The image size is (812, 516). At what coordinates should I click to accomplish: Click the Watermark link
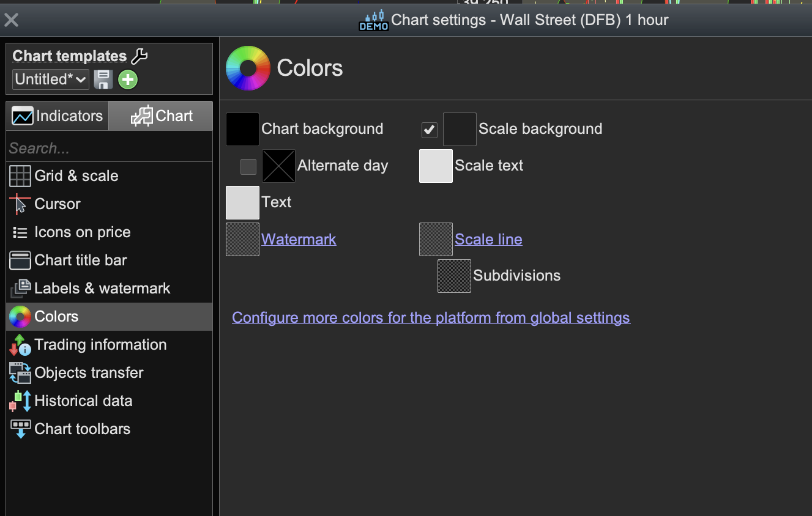[299, 239]
